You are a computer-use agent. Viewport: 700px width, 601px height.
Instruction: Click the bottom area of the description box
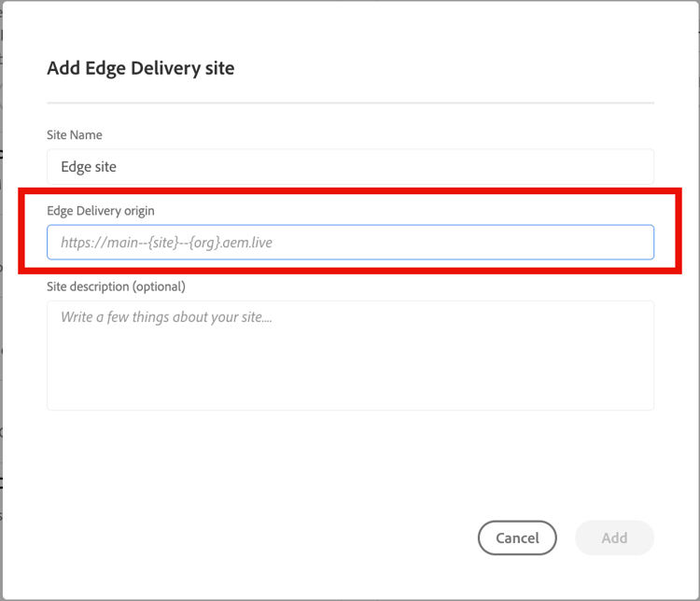350,397
